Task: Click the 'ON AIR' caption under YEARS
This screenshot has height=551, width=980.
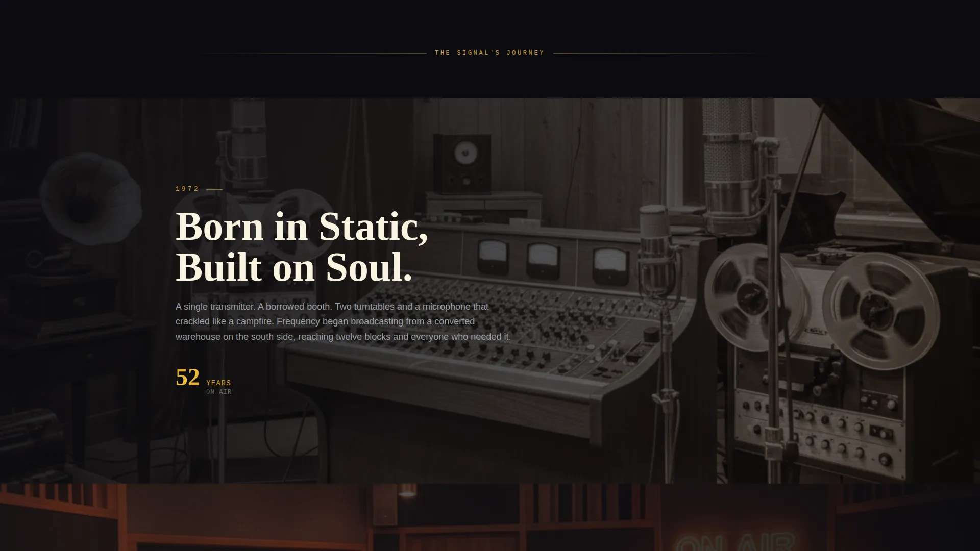Action: click(219, 392)
